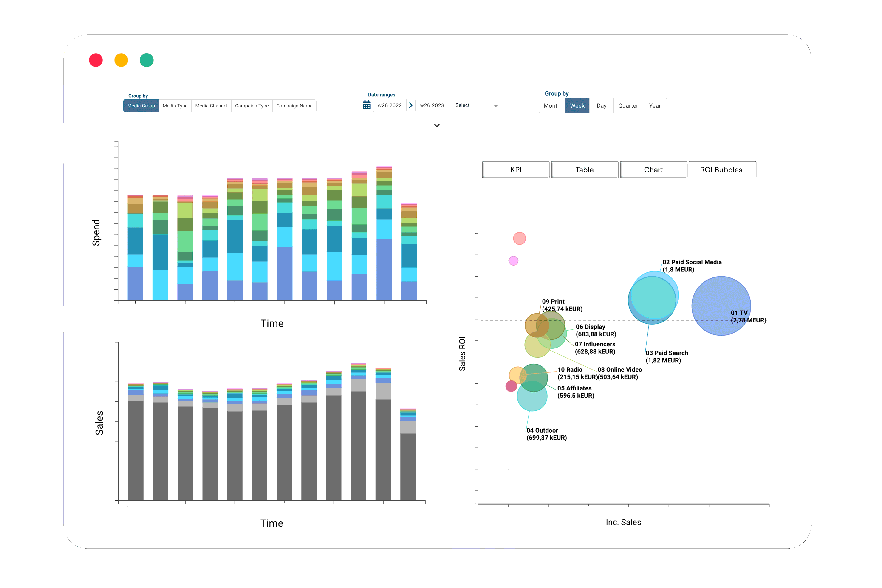Click the 07 Influencers label
This screenshot has height=588, width=882.
[595, 348]
